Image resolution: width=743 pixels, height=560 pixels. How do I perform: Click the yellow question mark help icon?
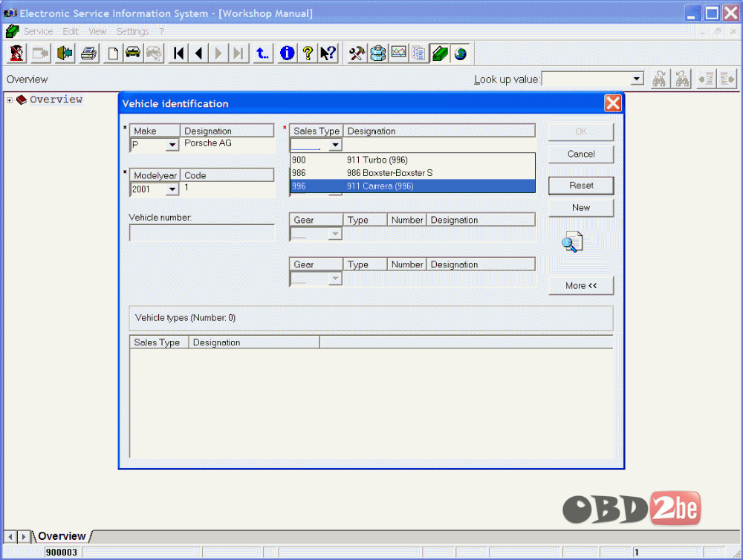click(x=308, y=53)
